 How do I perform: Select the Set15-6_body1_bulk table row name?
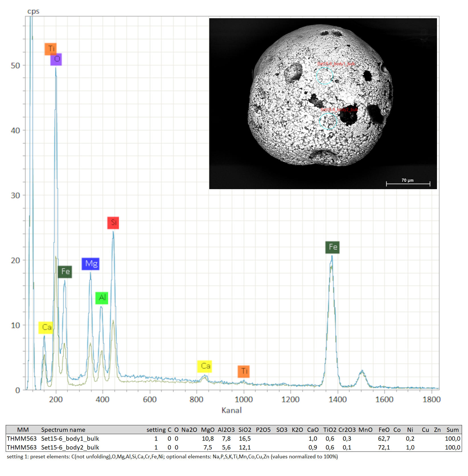click(70, 439)
